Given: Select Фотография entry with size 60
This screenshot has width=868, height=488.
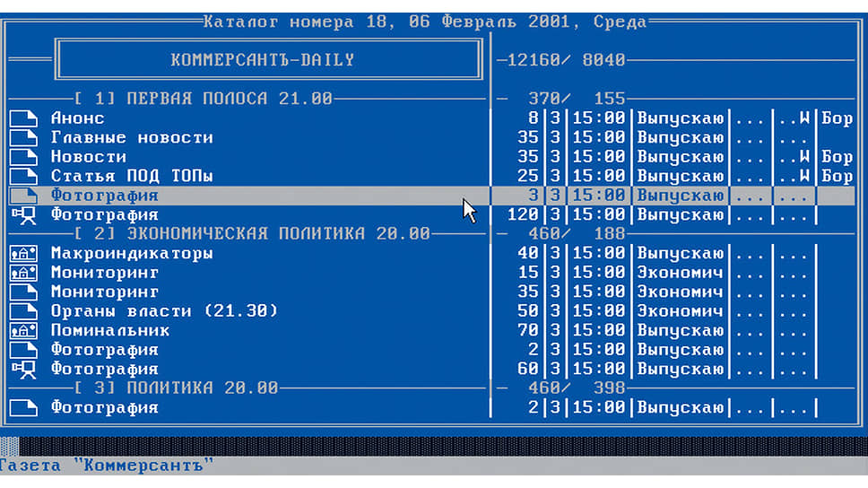Looking at the screenshot, I should coord(105,370).
